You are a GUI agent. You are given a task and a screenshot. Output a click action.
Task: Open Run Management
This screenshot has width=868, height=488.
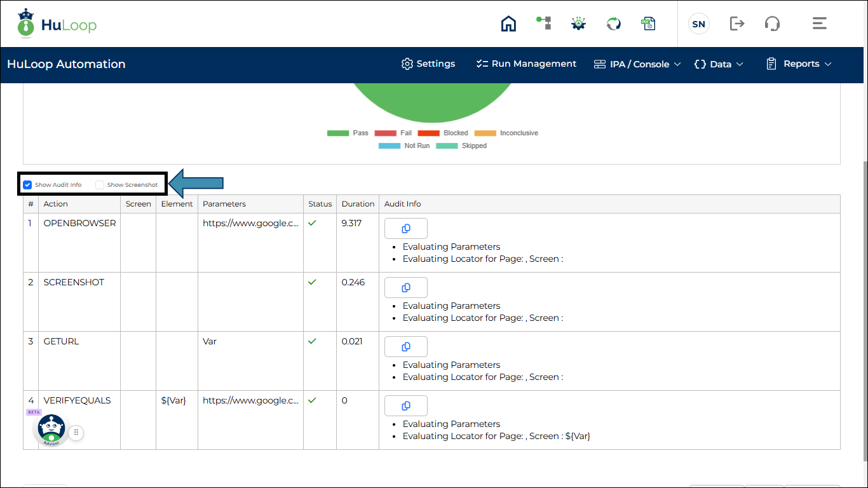(x=526, y=64)
